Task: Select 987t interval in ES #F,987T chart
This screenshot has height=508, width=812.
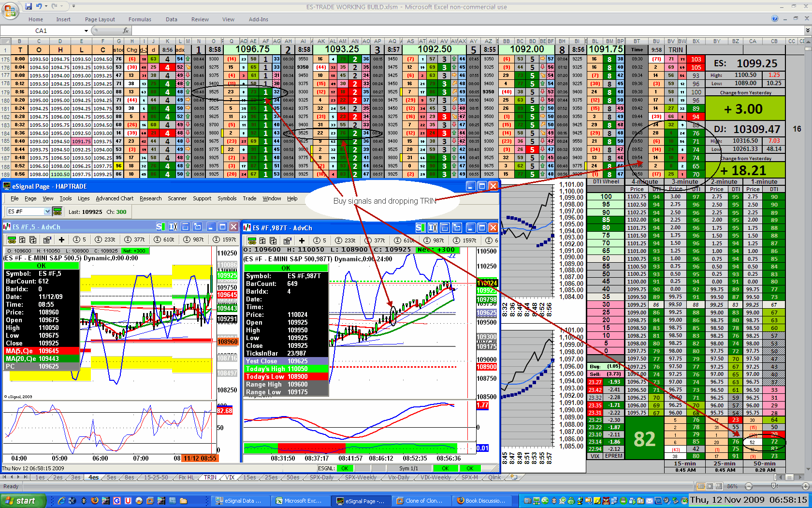Action: (434, 240)
